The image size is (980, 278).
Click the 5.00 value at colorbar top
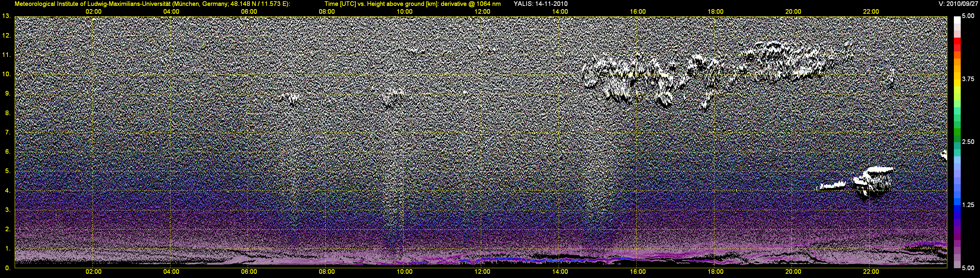pyautogui.click(x=968, y=16)
